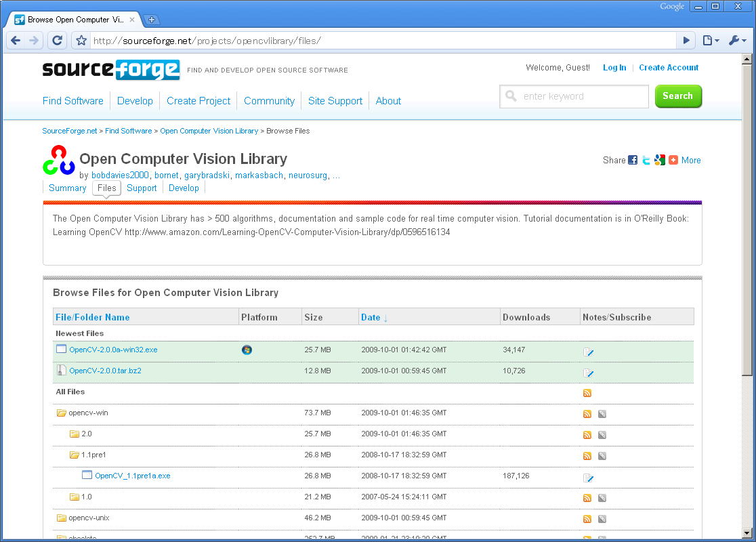Open RSS feed for the 1.0 folder
The image size is (756, 542).
(x=587, y=498)
